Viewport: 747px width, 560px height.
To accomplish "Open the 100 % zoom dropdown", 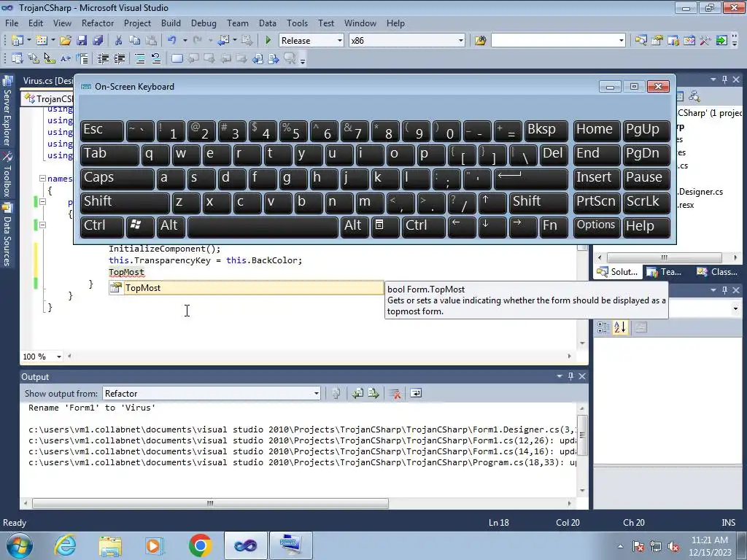I will (x=59, y=357).
